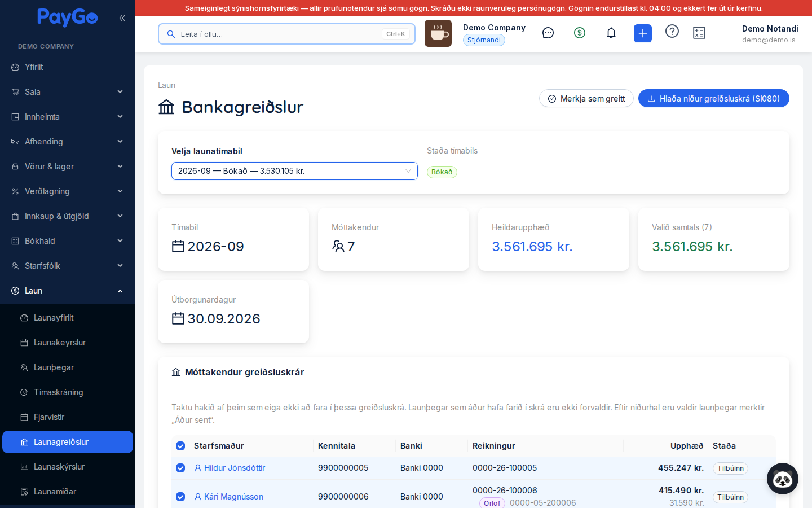The height and width of the screenshot is (508, 812).
Task: Expand the Innkaup & útgjöld menu
Action: coord(68,216)
